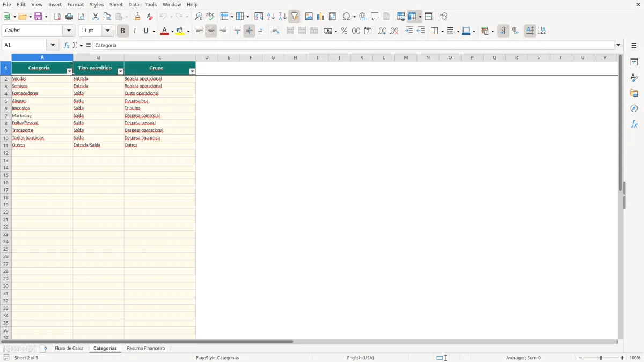The width and height of the screenshot is (644, 362).
Task: Click the Format as Percent icon
Action: click(x=344, y=31)
